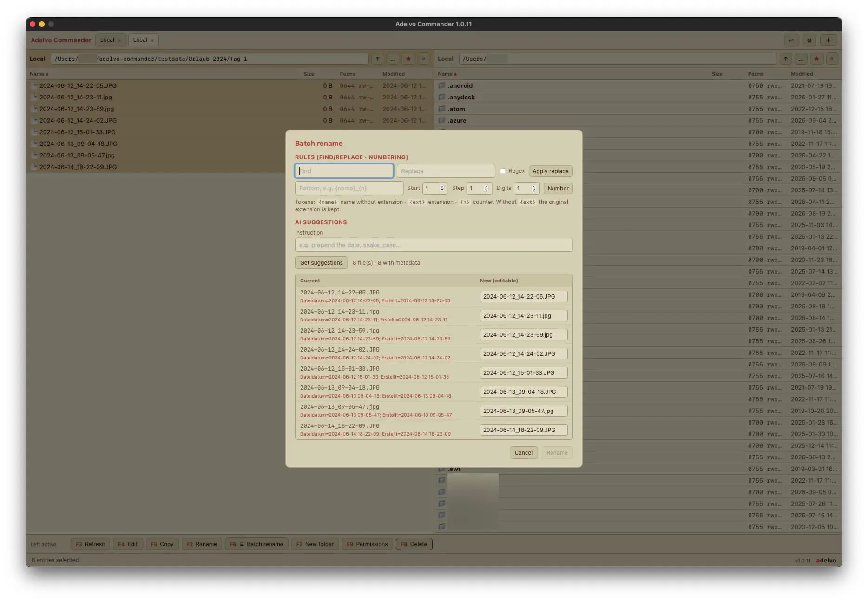Go up one folder in right pane
The width and height of the screenshot is (868, 601).
click(786, 59)
